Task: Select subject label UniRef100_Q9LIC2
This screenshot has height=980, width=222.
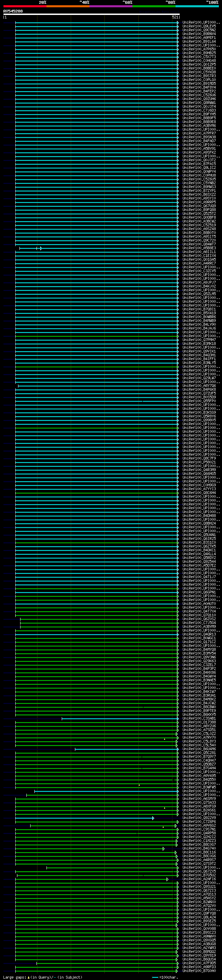Action: coord(199,168)
